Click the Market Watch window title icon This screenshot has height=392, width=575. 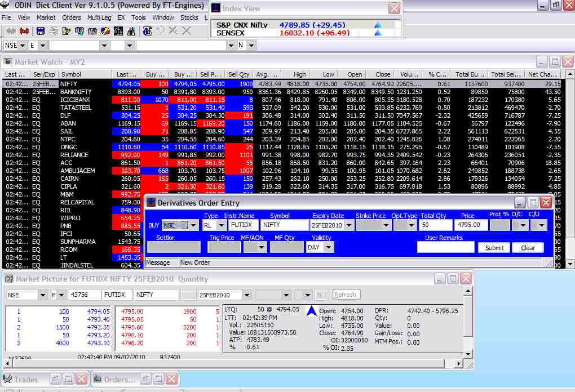(8, 61)
